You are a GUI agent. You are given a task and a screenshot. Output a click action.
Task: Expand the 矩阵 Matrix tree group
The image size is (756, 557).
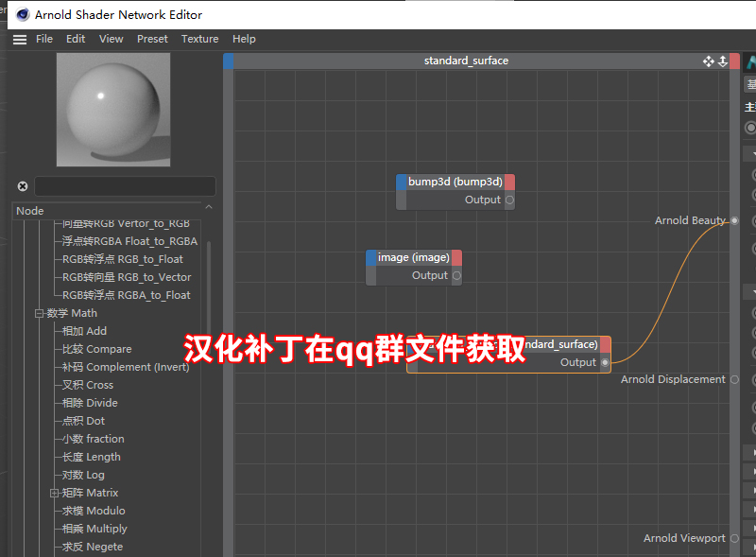[55, 494]
